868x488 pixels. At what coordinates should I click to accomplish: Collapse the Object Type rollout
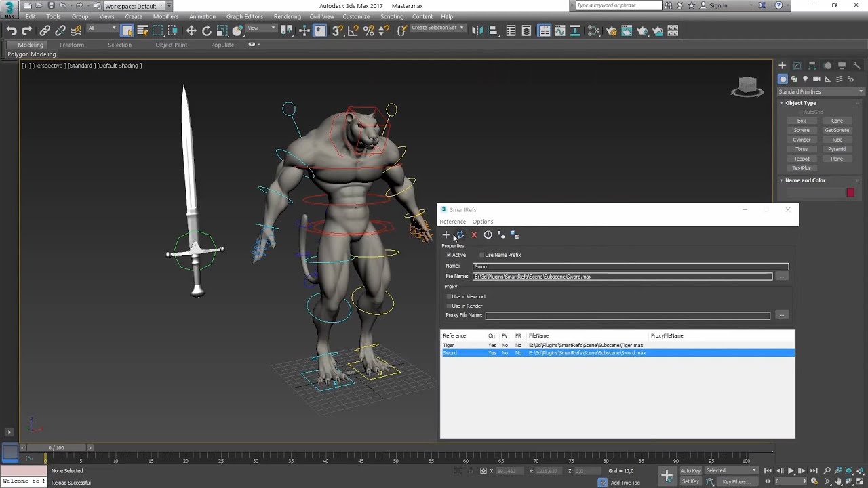click(800, 103)
